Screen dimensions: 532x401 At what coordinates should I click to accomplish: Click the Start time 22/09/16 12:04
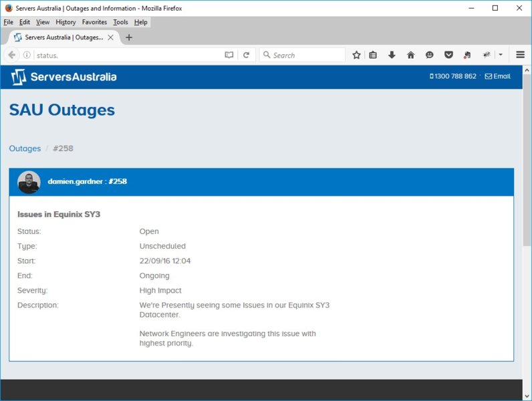pyautogui.click(x=165, y=261)
